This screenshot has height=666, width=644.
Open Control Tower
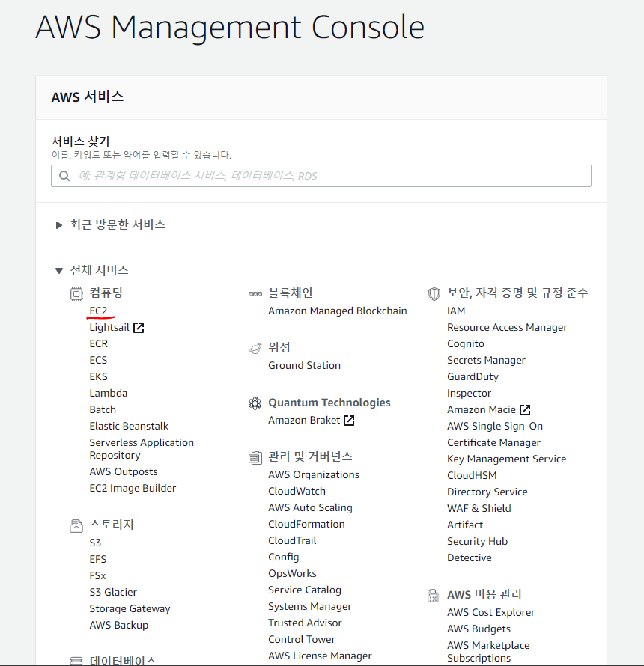click(302, 640)
